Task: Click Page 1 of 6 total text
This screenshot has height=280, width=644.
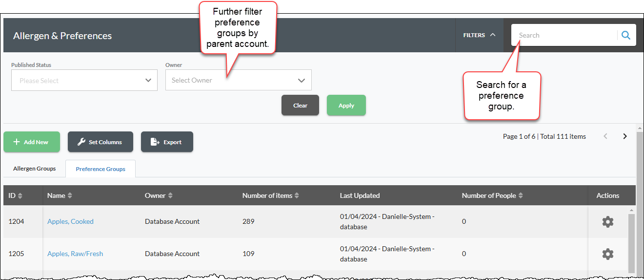Action: tap(544, 136)
